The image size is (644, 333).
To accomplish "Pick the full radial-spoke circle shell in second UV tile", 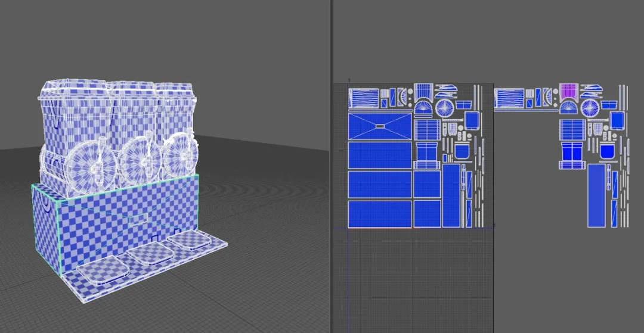I will (590, 108).
